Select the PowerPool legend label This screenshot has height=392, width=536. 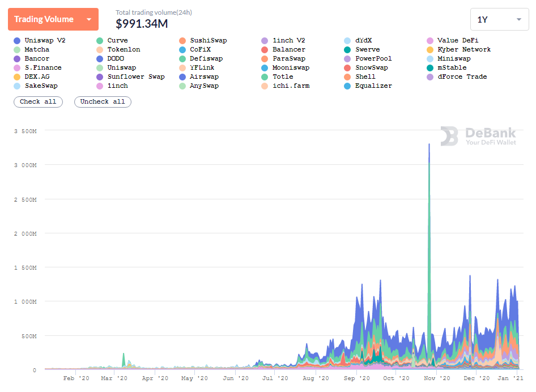[373, 58]
